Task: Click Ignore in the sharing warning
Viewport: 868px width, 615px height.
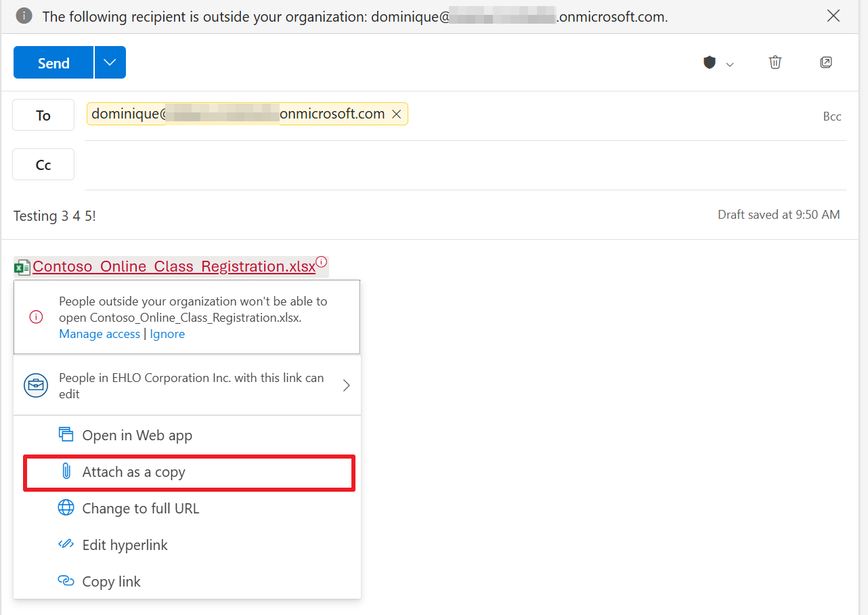Action: [167, 333]
